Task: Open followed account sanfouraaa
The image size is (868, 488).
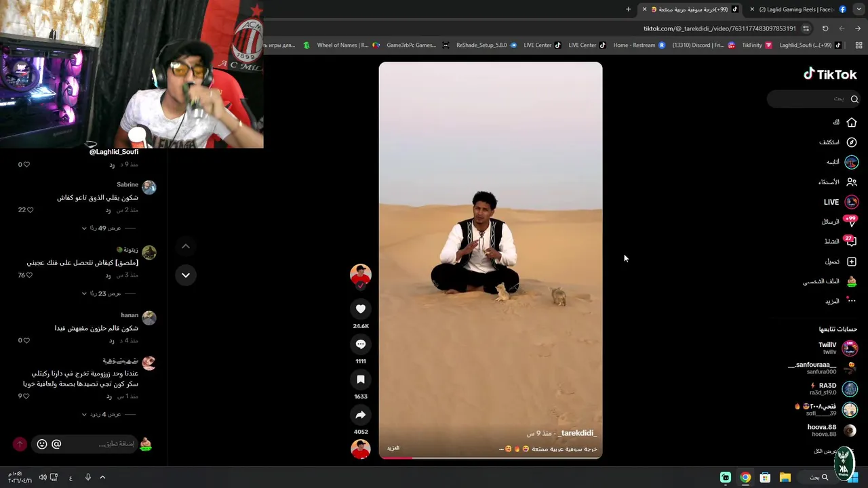Action: [822, 368]
